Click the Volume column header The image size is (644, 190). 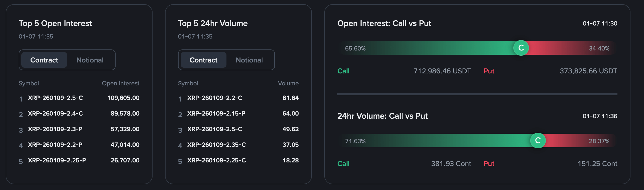point(288,83)
